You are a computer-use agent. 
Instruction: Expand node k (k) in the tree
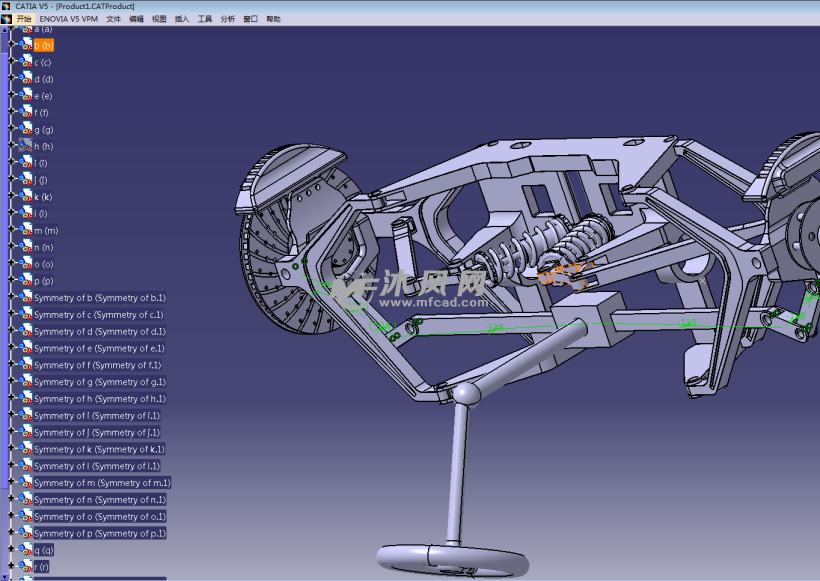12,196
